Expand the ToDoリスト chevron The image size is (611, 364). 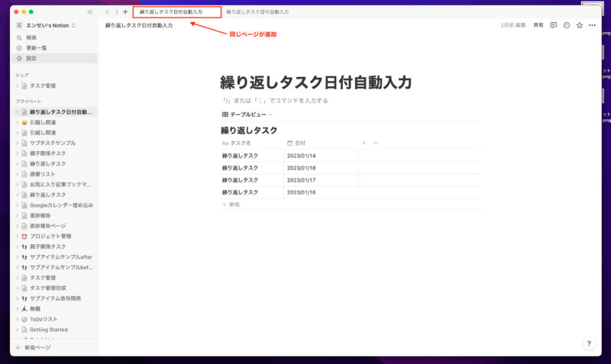(17, 319)
